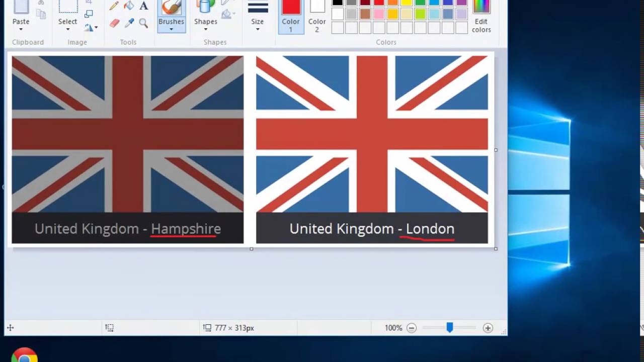Click the cursor position crosshair status icon
The width and height of the screenshot is (644, 362).
coord(10,328)
